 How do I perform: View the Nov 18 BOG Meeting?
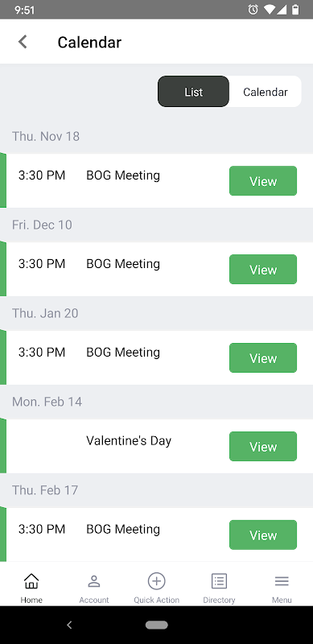(263, 181)
